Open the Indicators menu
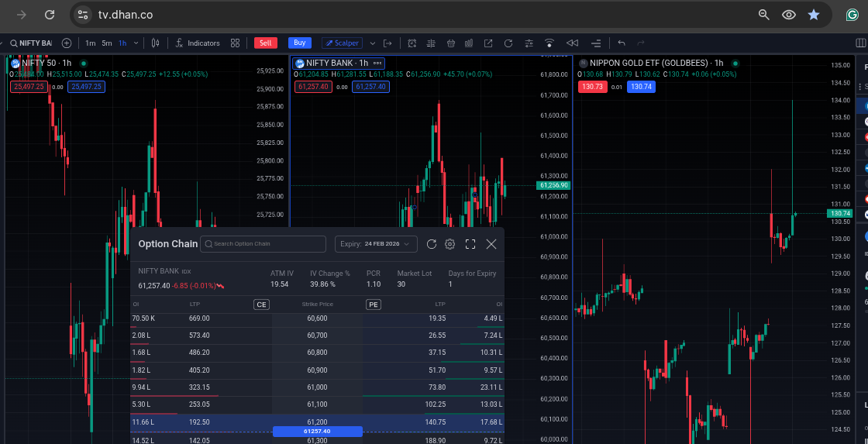This screenshot has width=868, height=444. 198,43
